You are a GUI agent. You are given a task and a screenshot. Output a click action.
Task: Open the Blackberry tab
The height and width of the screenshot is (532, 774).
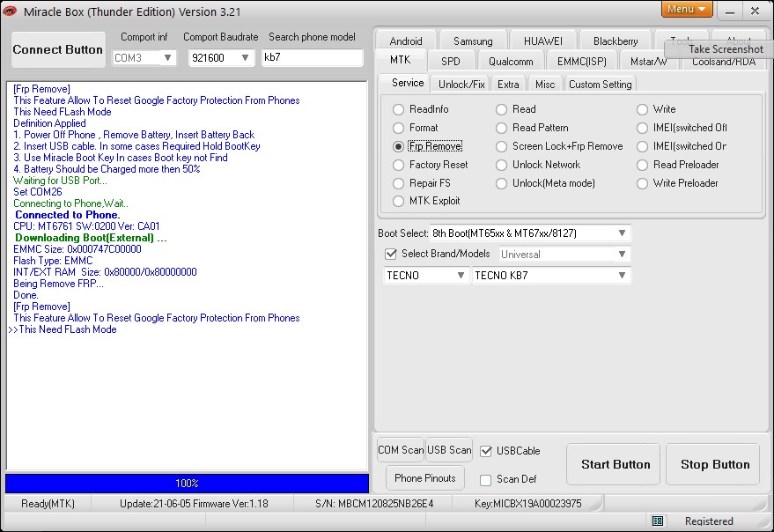(616, 41)
